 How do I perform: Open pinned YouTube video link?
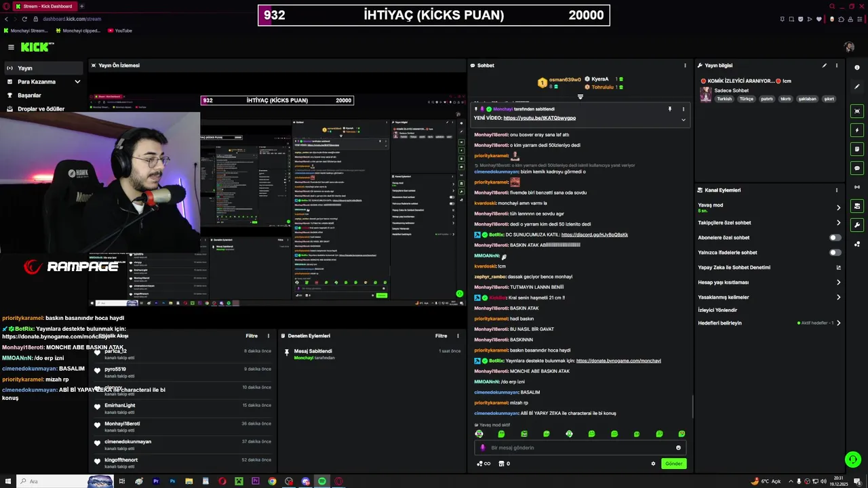[x=539, y=118]
